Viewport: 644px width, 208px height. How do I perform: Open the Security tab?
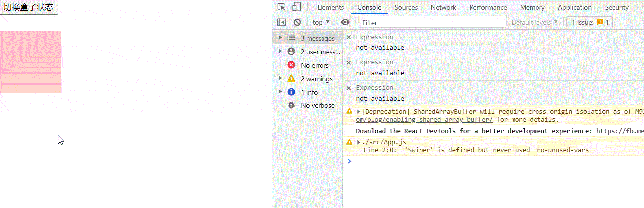click(x=617, y=7)
